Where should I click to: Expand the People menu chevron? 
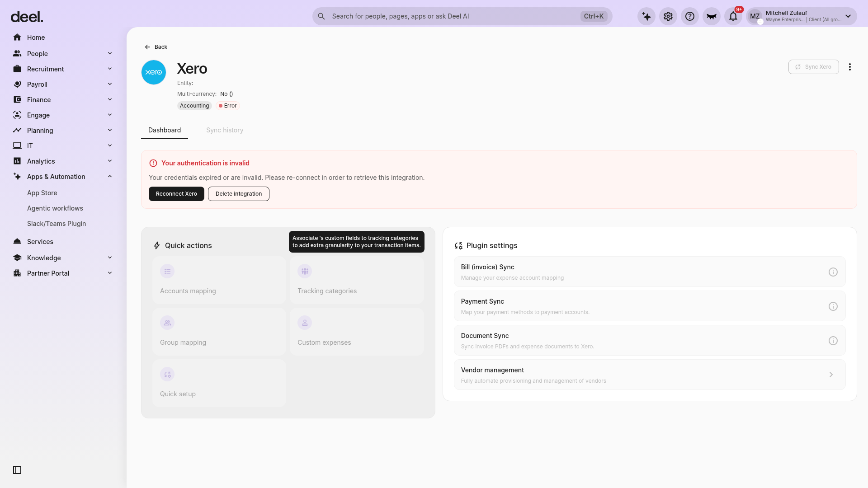pyautogui.click(x=110, y=53)
